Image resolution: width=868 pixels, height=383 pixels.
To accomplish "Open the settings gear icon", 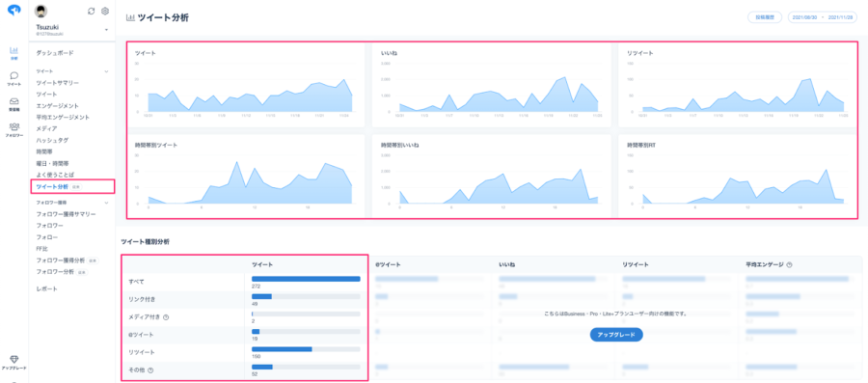I will (x=105, y=11).
